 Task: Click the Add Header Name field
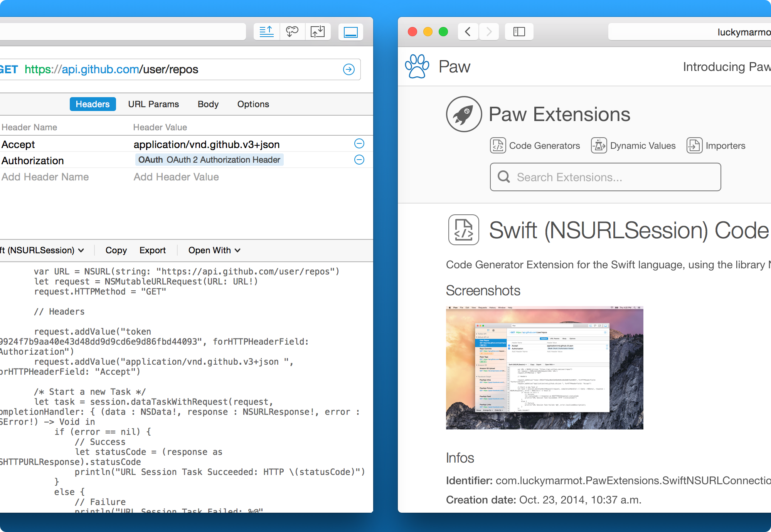(x=45, y=177)
